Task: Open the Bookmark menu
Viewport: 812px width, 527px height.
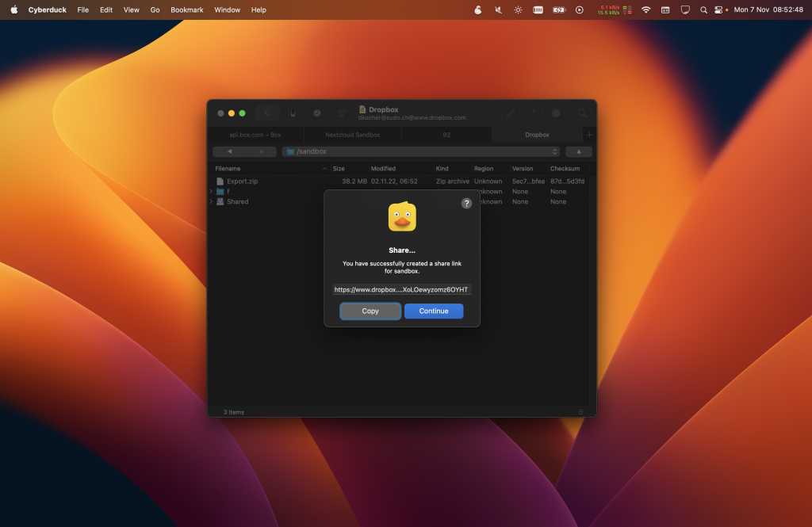Action: pos(187,10)
